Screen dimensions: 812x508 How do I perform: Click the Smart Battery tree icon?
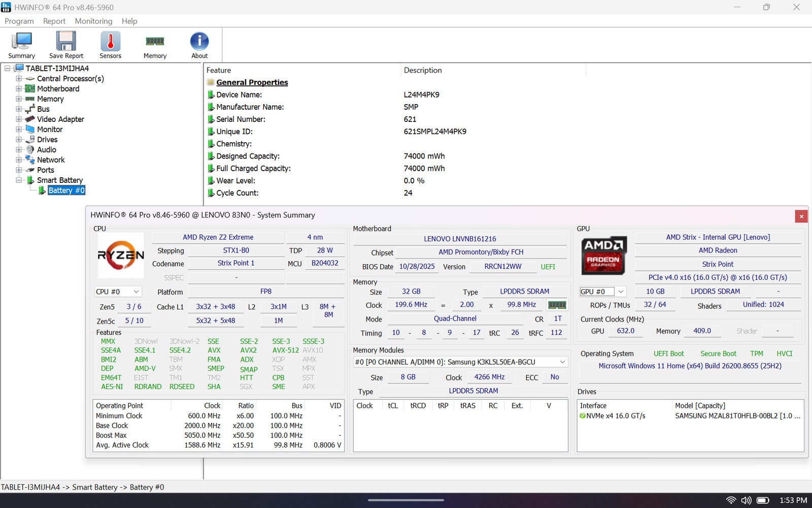[x=30, y=180]
